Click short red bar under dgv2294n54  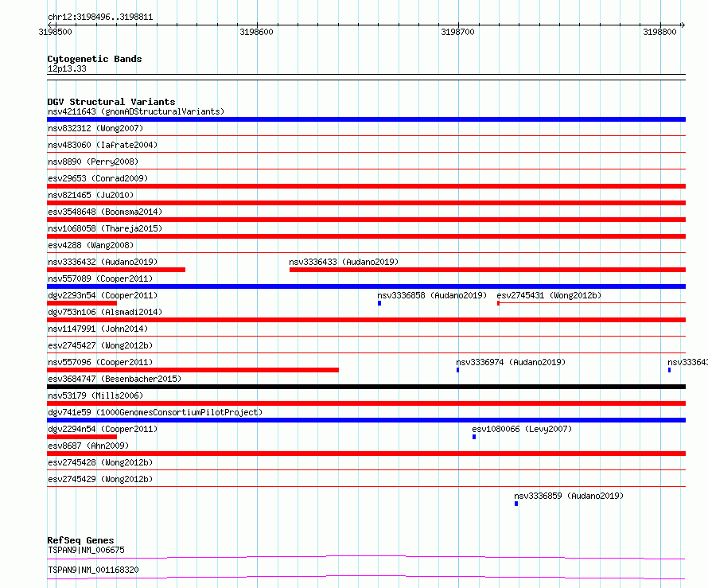tap(82, 437)
